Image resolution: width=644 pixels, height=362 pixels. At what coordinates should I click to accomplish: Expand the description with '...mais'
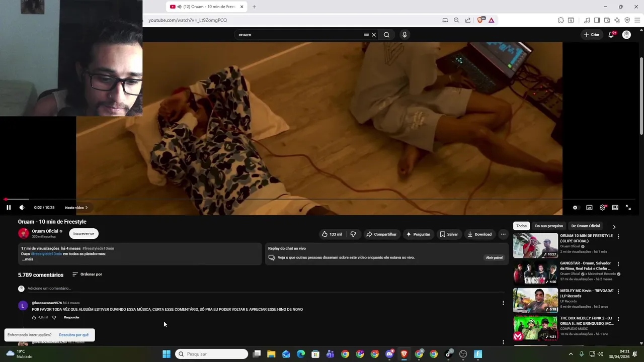[x=27, y=259]
